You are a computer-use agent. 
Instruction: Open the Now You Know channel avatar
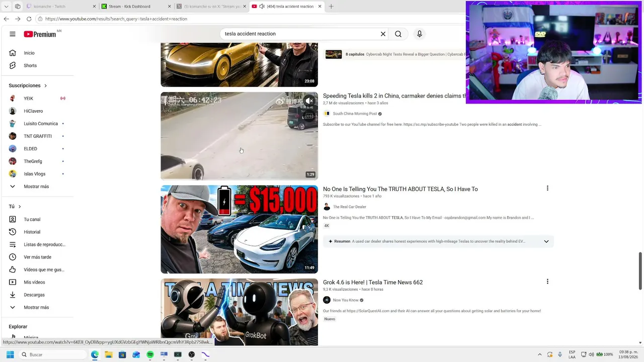point(327,300)
